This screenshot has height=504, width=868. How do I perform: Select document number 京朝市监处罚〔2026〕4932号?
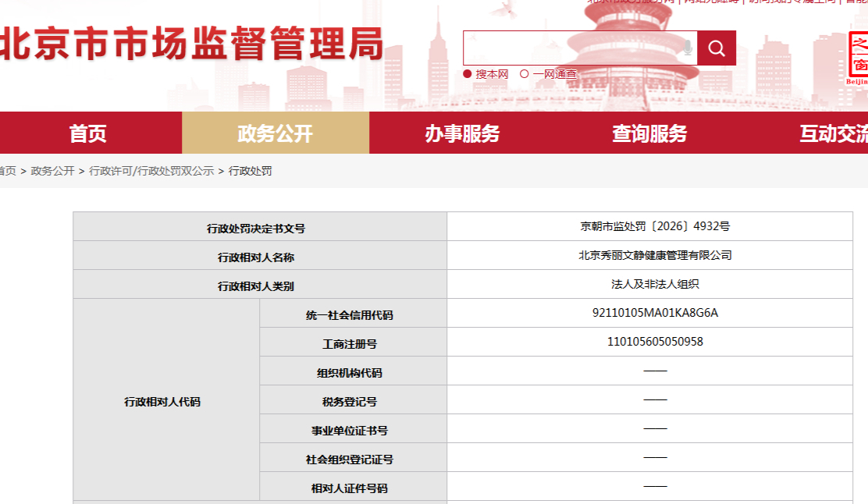[x=655, y=226]
